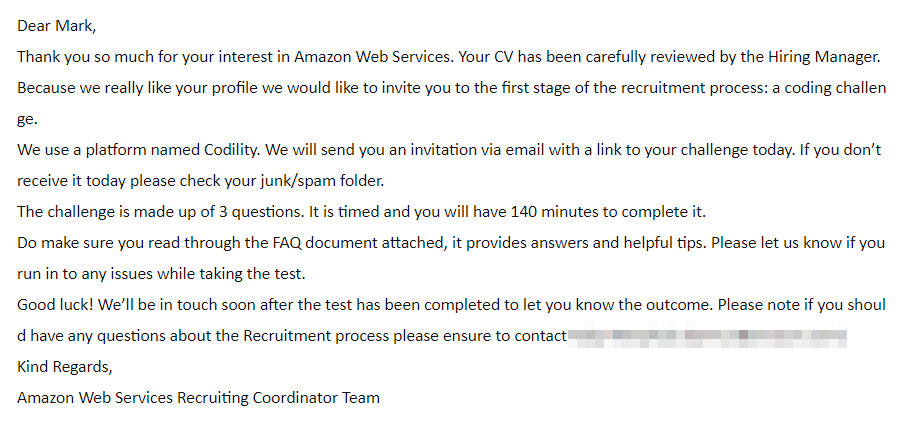The height and width of the screenshot is (421, 913).
Task: Click the words "Hiring Manager"
Action: click(826, 57)
